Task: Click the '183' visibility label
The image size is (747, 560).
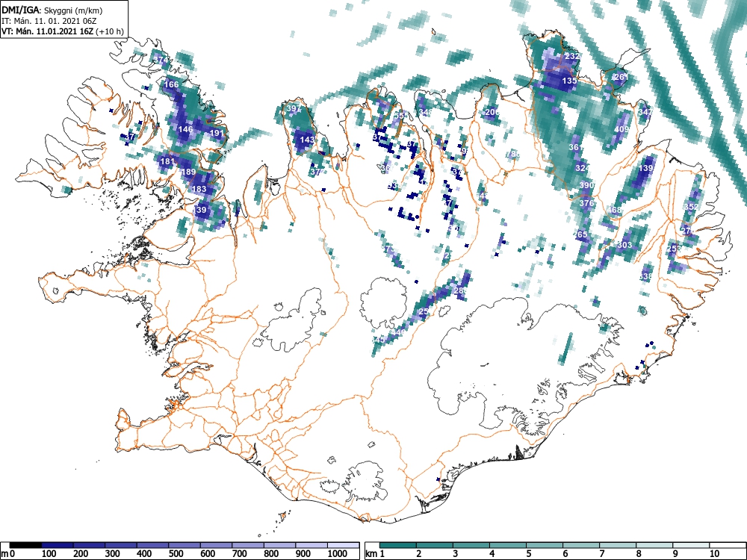Action: click(199, 189)
